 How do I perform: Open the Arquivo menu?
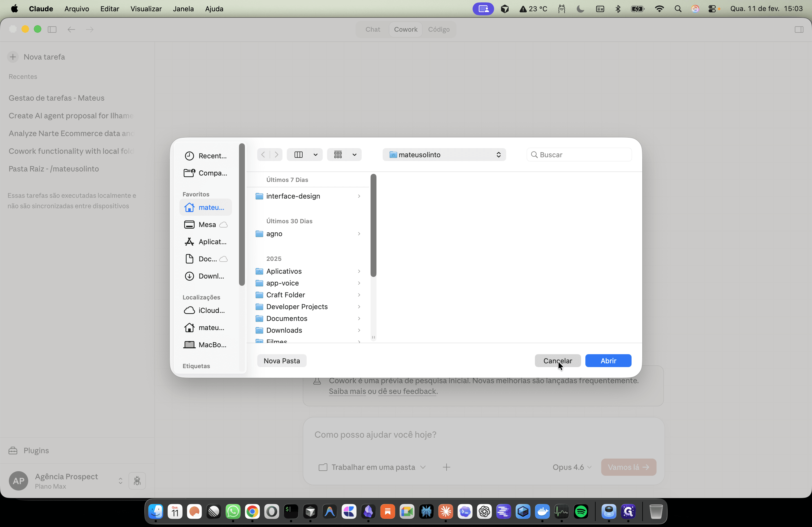pyautogui.click(x=77, y=9)
